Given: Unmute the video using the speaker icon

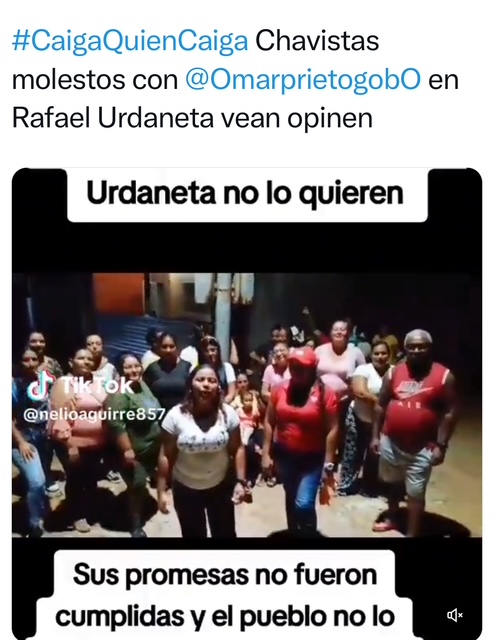Looking at the screenshot, I should 454,615.
